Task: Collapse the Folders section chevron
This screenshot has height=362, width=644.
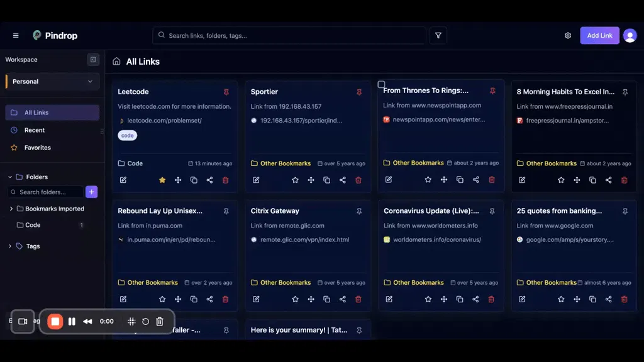Action: [x=10, y=177]
